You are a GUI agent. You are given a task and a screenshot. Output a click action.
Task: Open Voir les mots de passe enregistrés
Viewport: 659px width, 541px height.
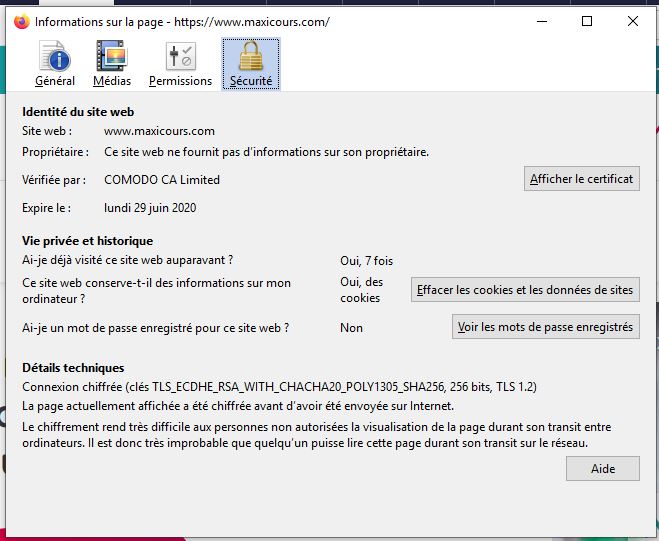tap(546, 327)
